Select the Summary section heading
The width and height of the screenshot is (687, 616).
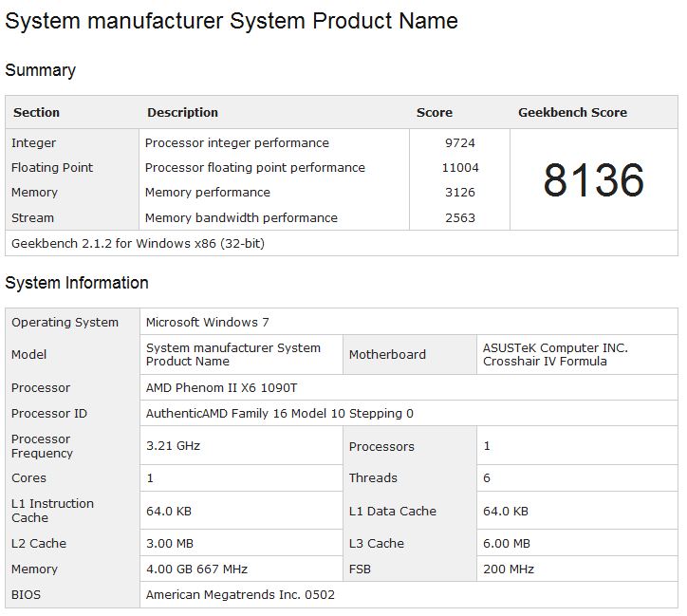click(40, 70)
